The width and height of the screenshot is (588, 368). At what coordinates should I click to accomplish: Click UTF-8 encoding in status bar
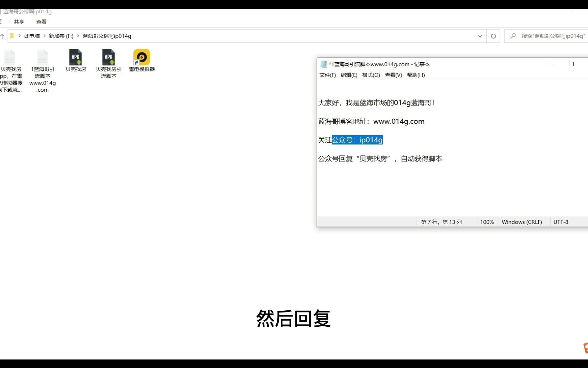[x=561, y=222]
